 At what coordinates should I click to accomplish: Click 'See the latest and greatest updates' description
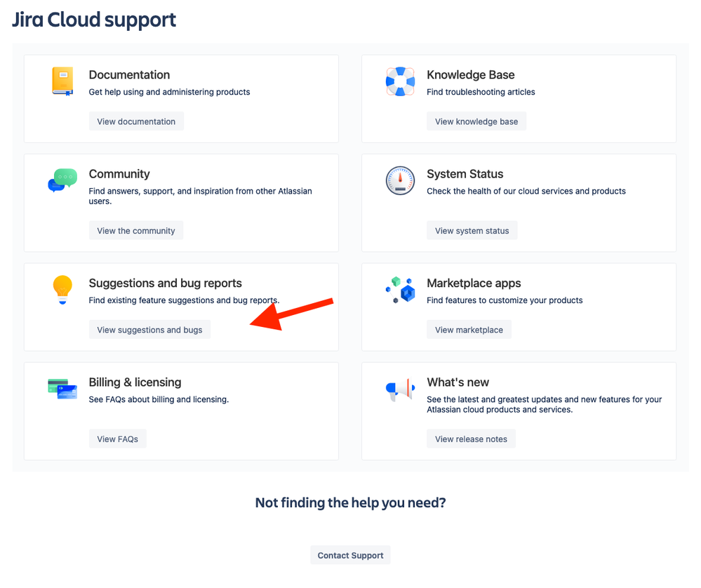[544, 404]
